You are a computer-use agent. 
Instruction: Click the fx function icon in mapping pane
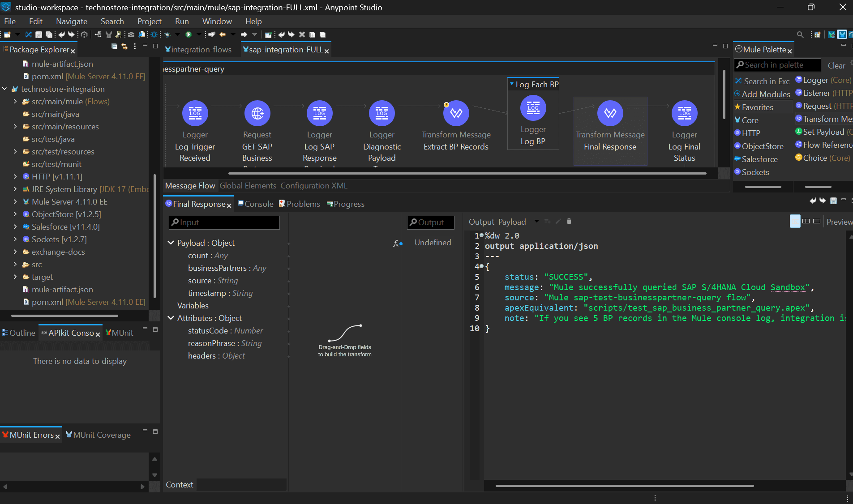pos(396,243)
